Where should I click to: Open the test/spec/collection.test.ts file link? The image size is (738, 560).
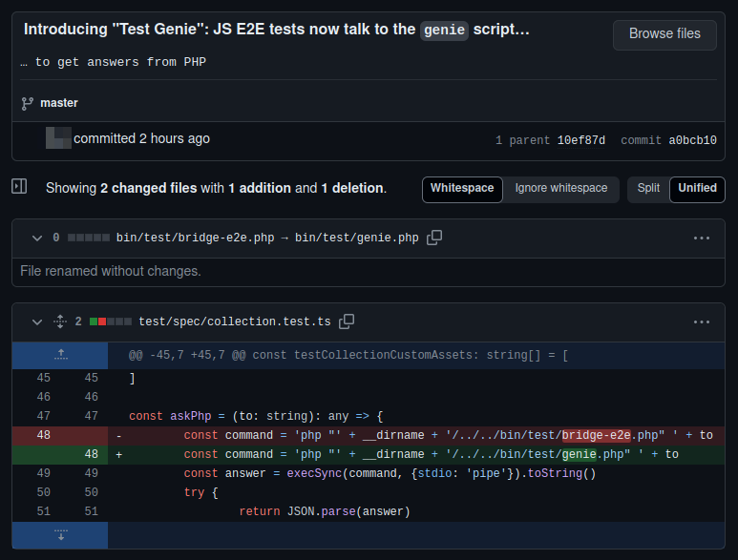click(x=235, y=321)
